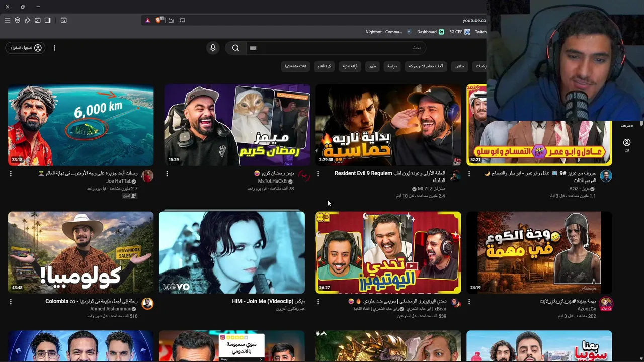Open Aziz channel avatar

(x=606, y=176)
